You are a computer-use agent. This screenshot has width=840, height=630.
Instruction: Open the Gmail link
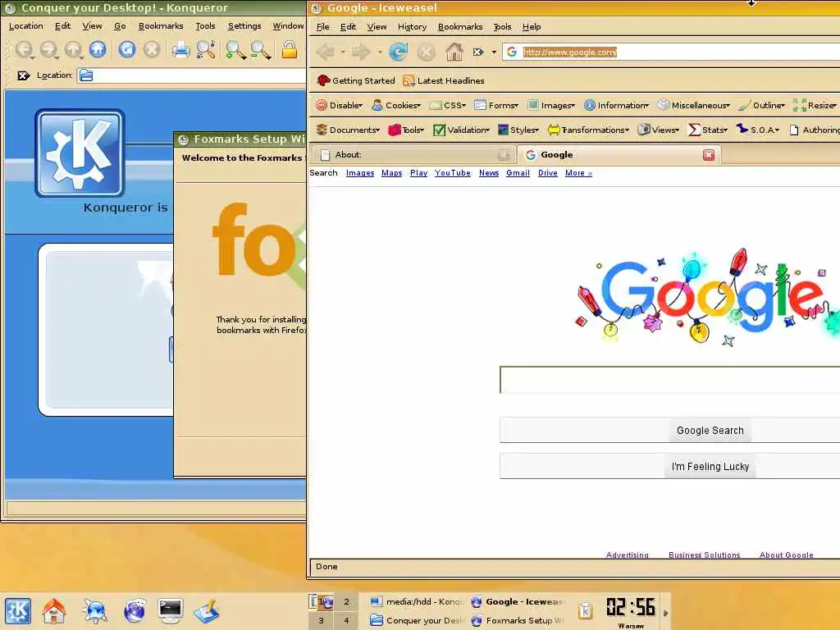(x=518, y=173)
